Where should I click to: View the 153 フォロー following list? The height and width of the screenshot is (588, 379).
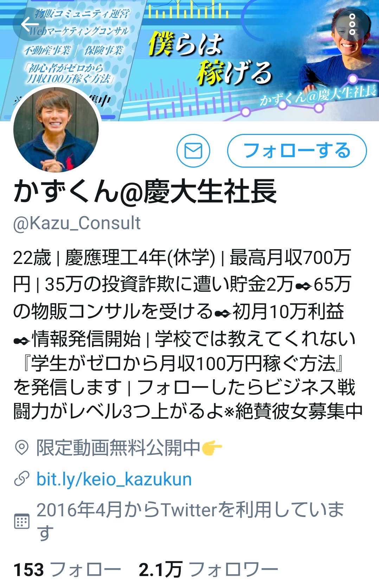(x=67, y=570)
